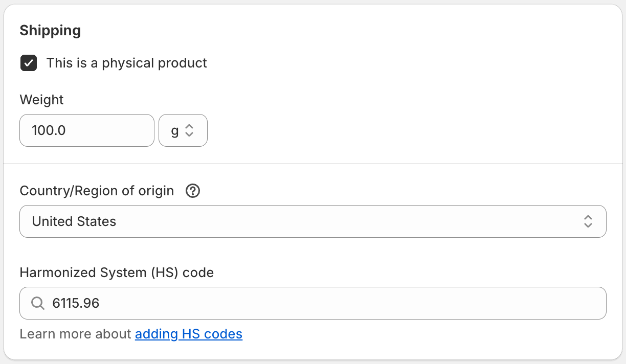The width and height of the screenshot is (626, 364).
Task: Click the chevron arrows in the country dropdown
Action: [x=588, y=221]
